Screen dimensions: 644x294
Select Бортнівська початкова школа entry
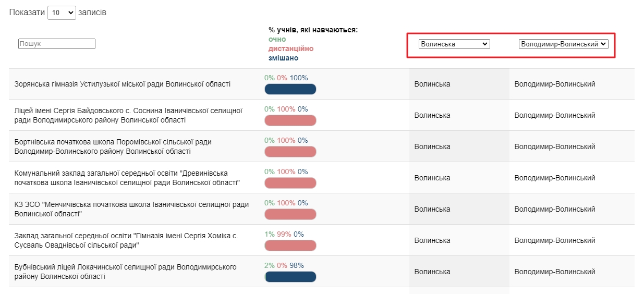click(x=113, y=146)
